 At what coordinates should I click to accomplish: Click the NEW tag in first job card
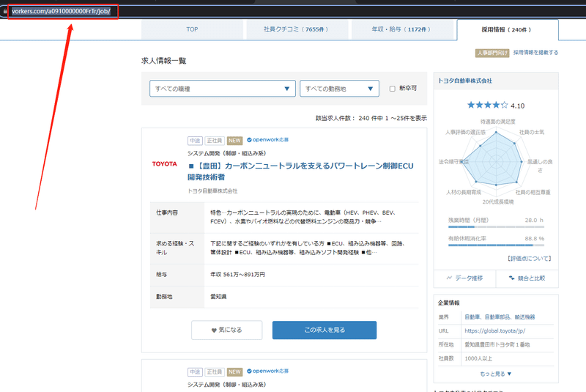[x=234, y=141]
